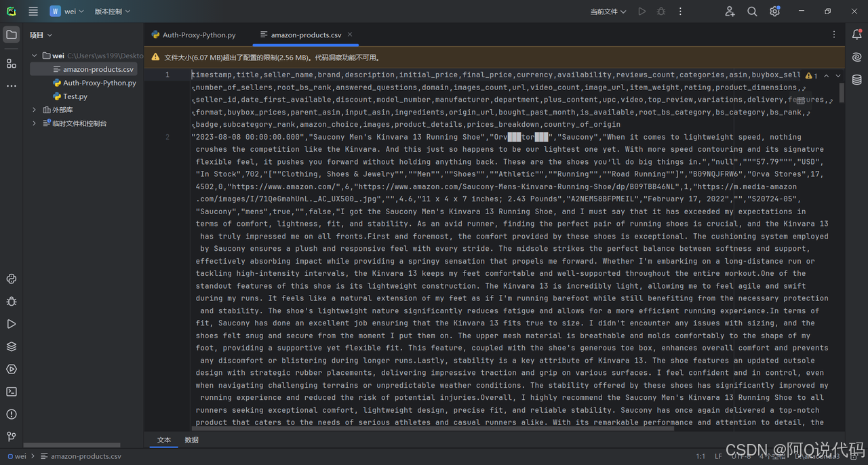Viewport: 868px width, 465px height.
Task: Switch to the Auth-Proxy-Python.py editor tab
Action: [x=194, y=35]
